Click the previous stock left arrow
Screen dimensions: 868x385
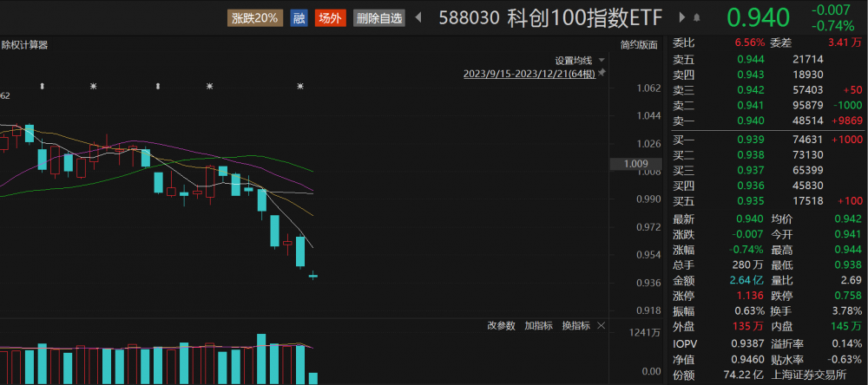click(x=419, y=18)
